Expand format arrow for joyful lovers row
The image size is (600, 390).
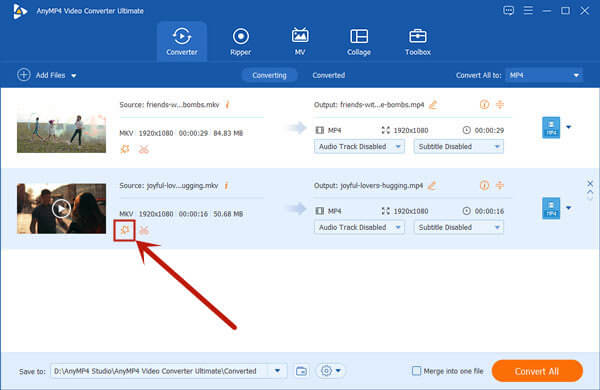point(569,208)
